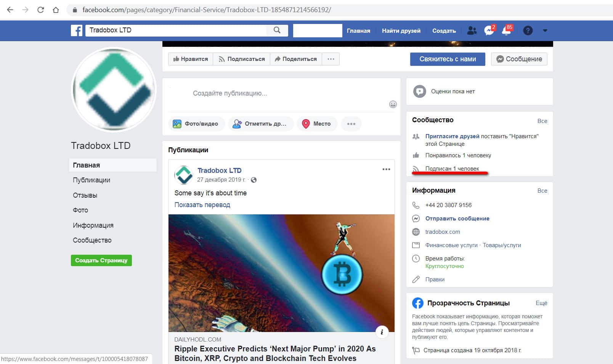The image size is (613, 364).
Task: Click the help question mark icon
Action: [x=528, y=30]
